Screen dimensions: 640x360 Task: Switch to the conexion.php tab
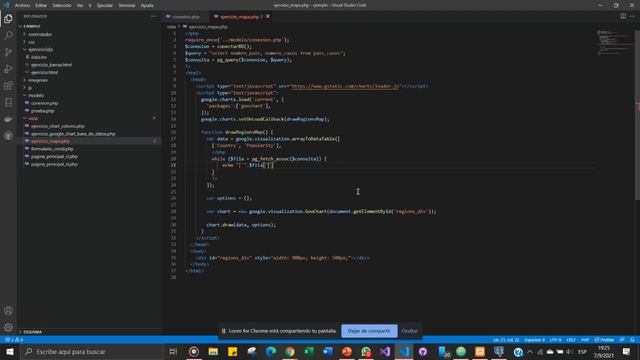click(186, 16)
